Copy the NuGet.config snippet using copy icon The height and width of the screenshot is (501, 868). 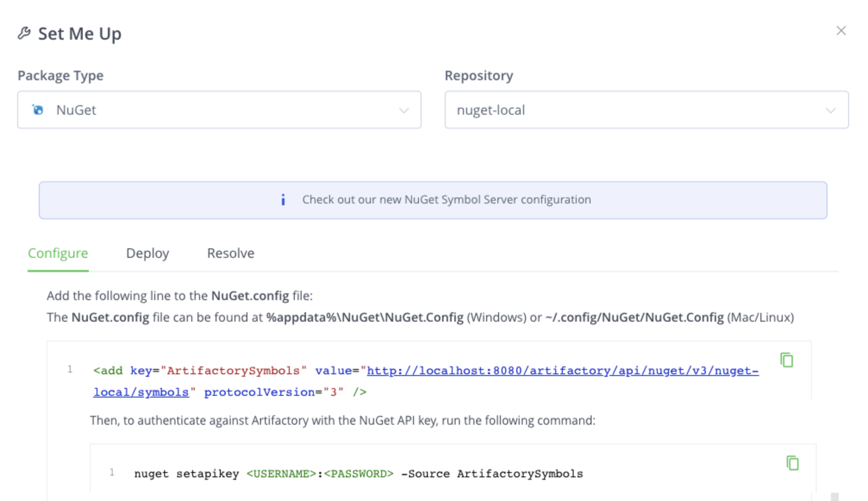[787, 360]
